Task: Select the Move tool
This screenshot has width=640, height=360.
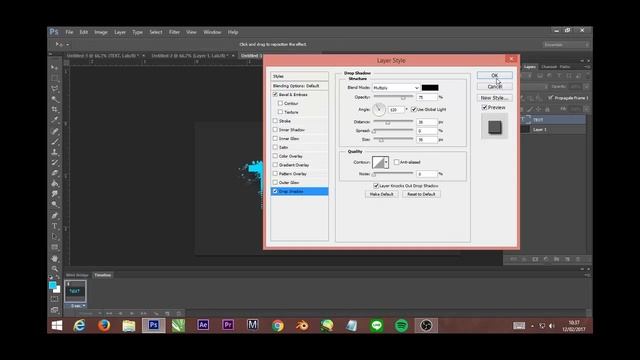Action: 54,67
